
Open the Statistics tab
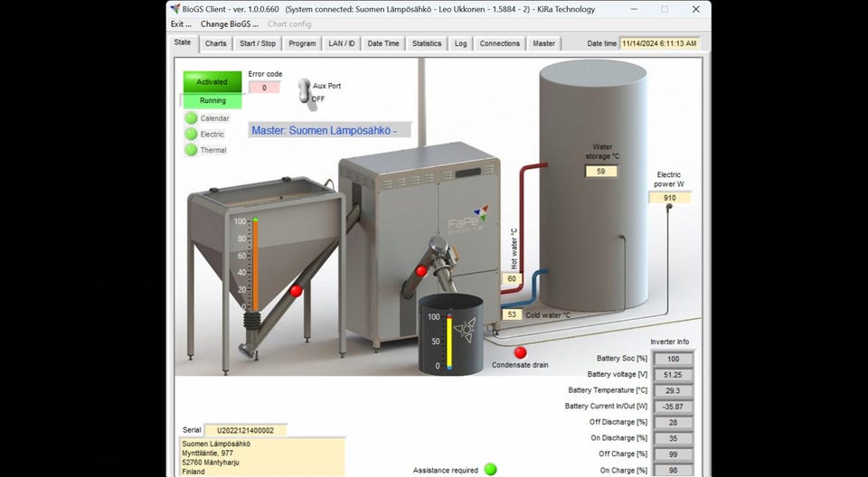pos(427,43)
